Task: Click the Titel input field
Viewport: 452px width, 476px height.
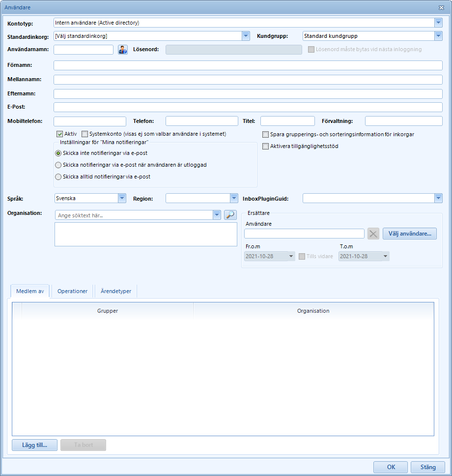Action: (287, 121)
